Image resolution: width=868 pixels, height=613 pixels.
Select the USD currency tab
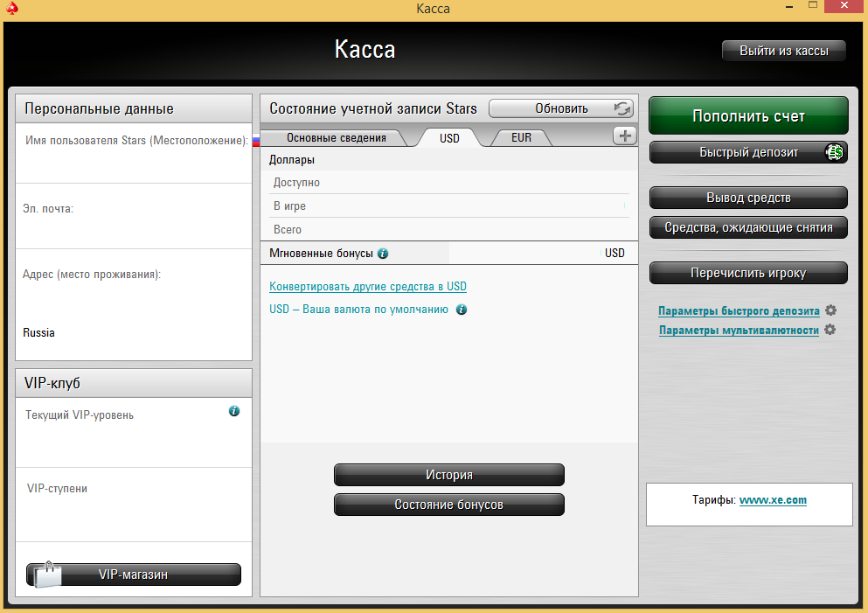tap(449, 138)
